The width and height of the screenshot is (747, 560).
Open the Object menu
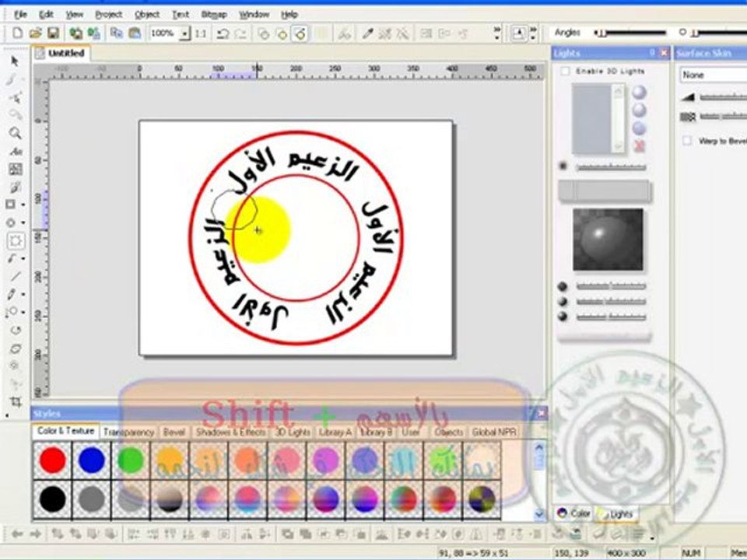147,14
